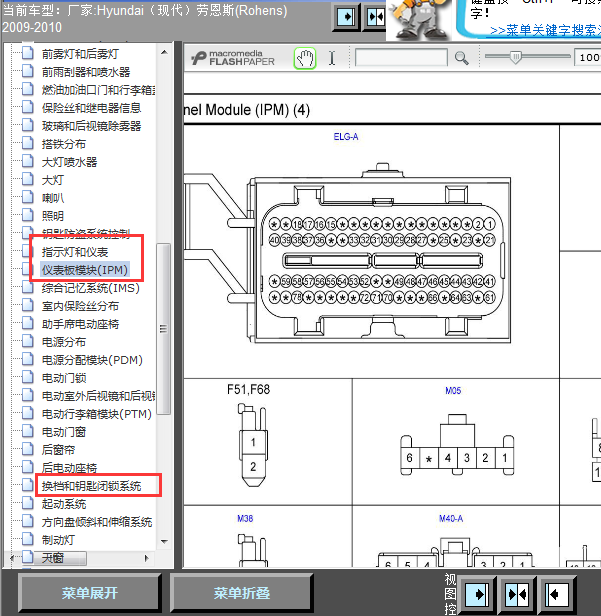Open 玻璃和后视镜除雾器 tree item
The width and height of the screenshot is (601, 616).
(x=92, y=126)
